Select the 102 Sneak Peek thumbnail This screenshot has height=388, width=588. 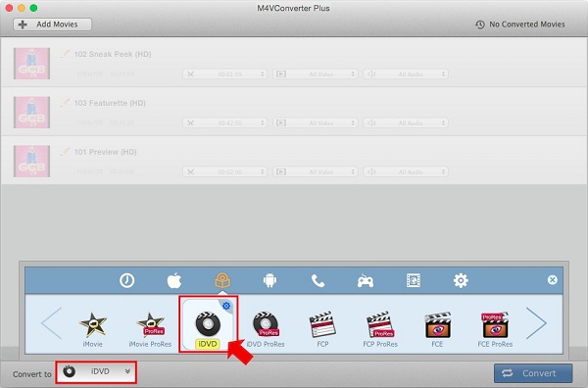(32, 64)
